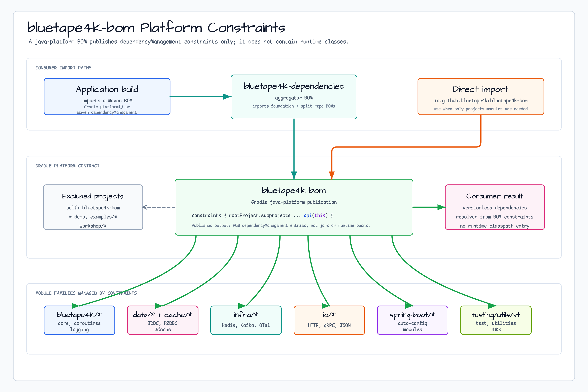Click the 'imports a Maven BOM' text
Image resolution: width=588 pixels, height=392 pixels.
point(107,100)
